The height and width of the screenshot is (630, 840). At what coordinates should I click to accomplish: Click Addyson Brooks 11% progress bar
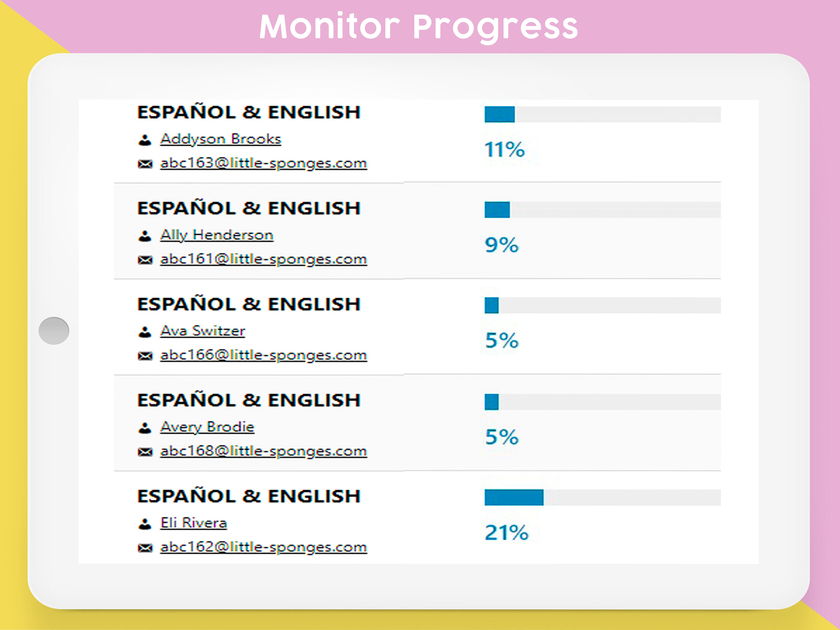[x=603, y=114]
